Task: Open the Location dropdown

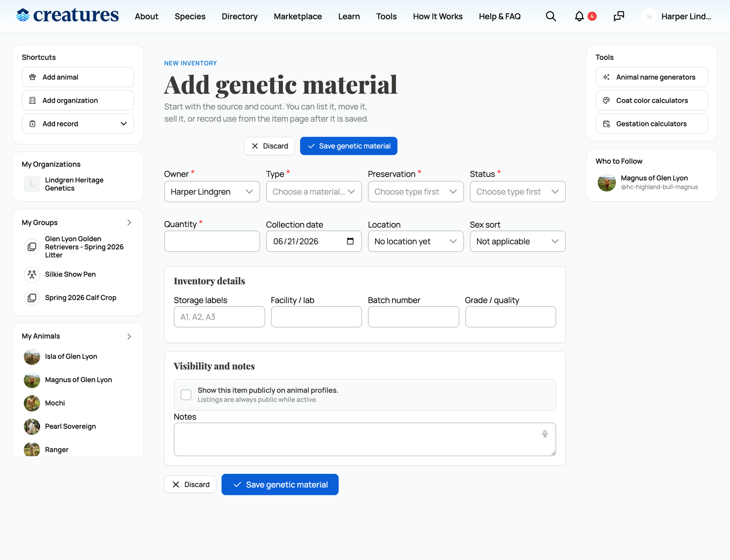Action: (x=416, y=241)
